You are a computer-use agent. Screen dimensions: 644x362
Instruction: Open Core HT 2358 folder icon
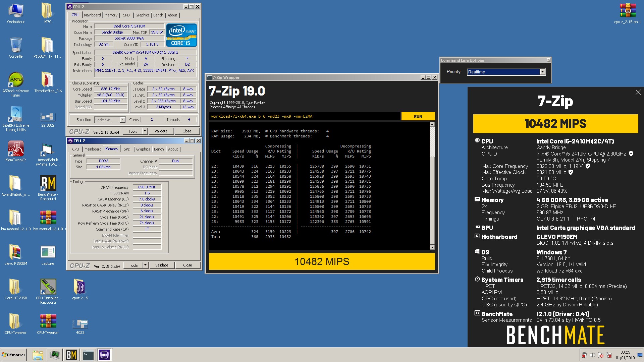point(16,290)
